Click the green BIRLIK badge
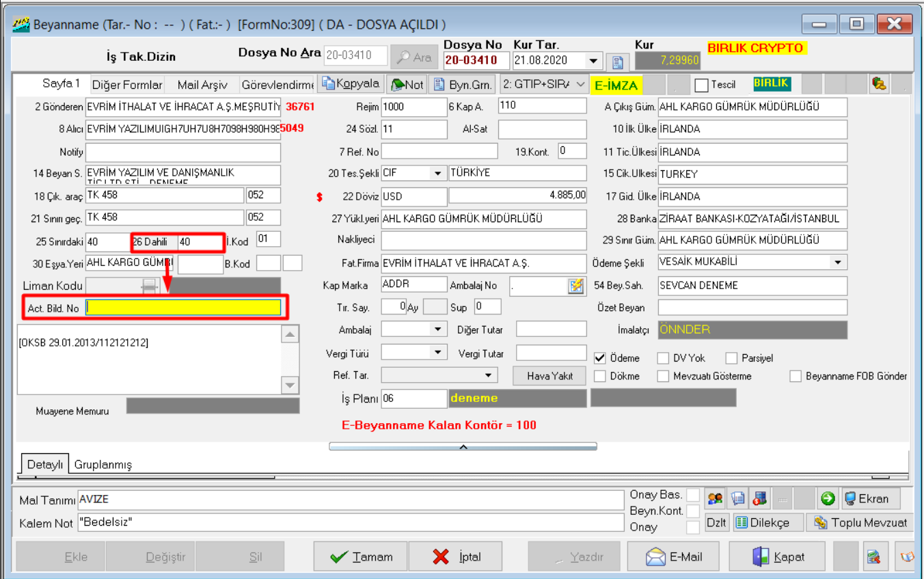The height and width of the screenshot is (579, 924). pyautogui.click(x=772, y=83)
